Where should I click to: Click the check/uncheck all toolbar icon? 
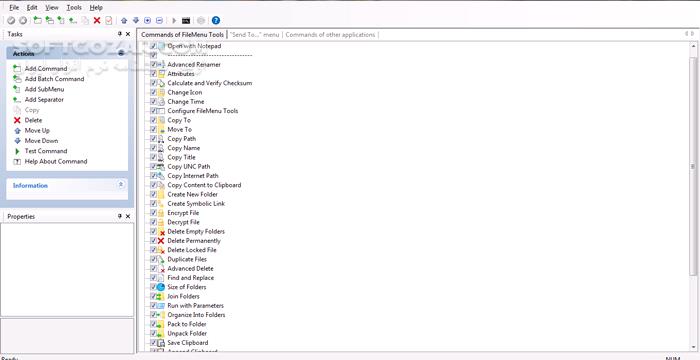[108, 21]
